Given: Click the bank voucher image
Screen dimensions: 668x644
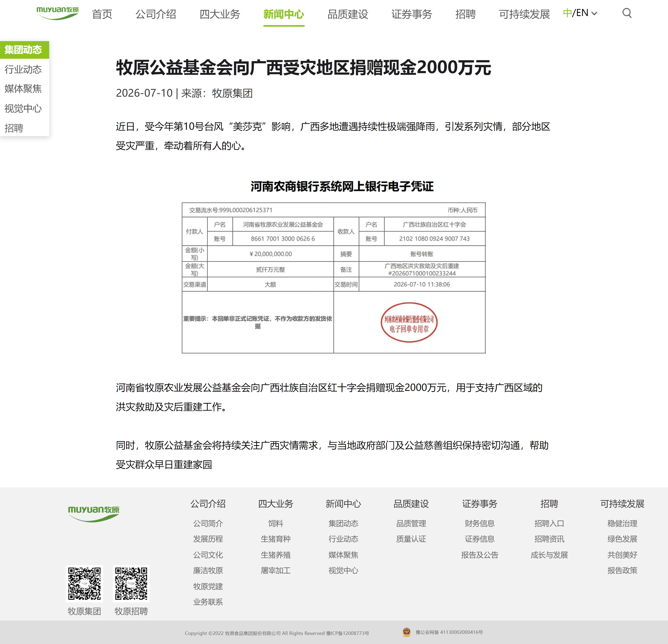Looking at the screenshot, I should coord(334,267).
